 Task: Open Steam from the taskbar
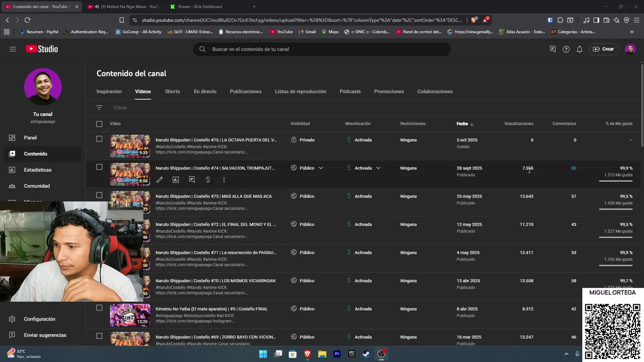pos(366,354)
